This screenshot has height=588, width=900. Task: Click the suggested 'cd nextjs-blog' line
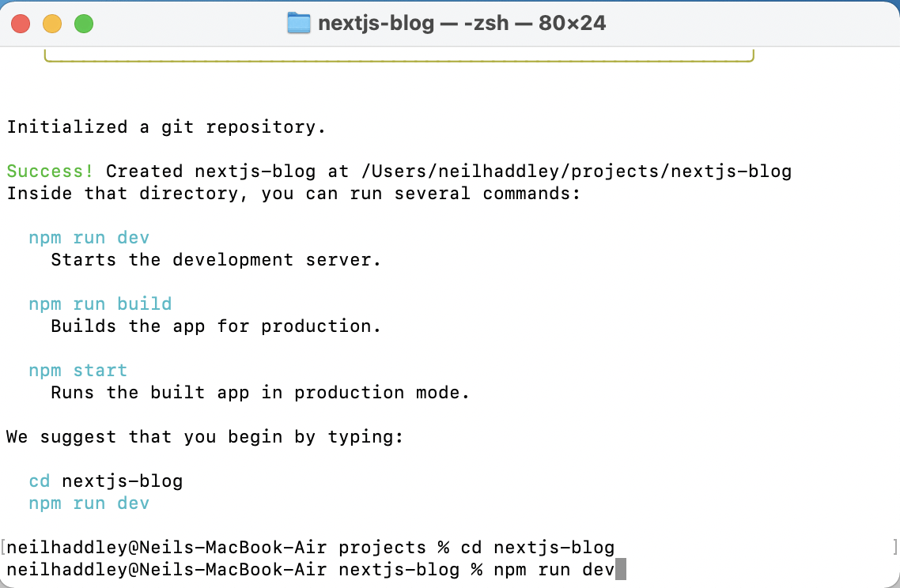click(x=105, y=481)
